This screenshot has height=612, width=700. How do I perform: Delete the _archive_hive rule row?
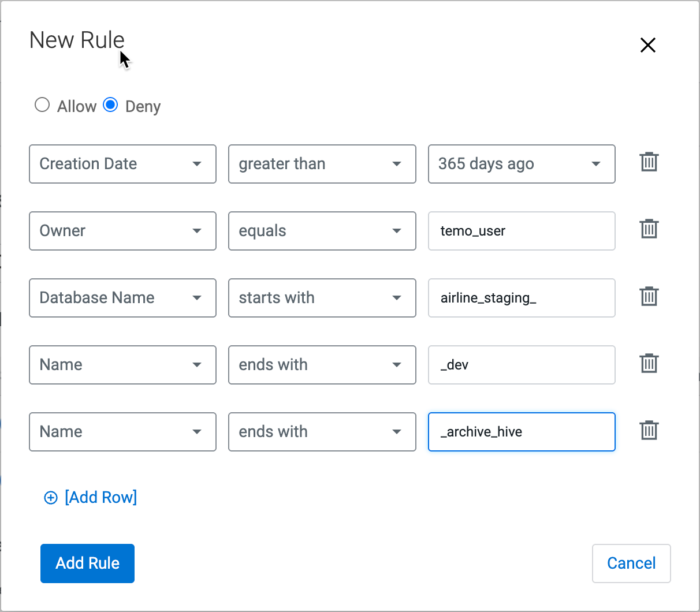pyautogui.click(x=649, y=430)
